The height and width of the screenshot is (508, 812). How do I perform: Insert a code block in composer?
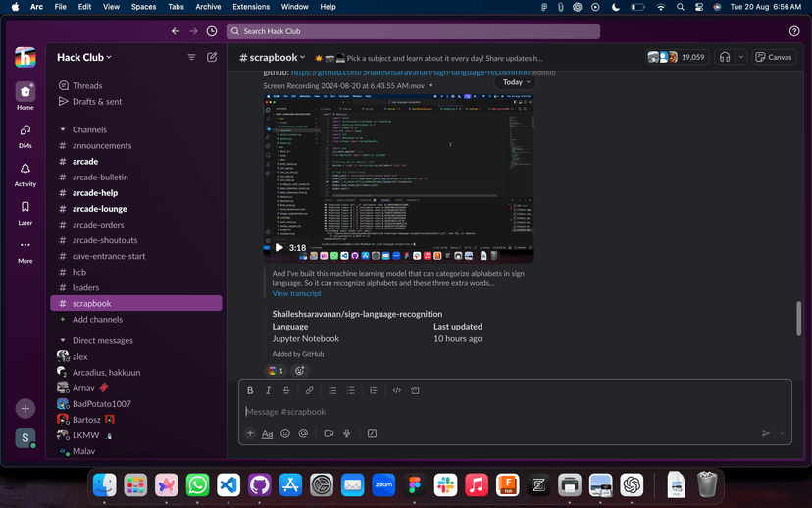click(415, 390)
